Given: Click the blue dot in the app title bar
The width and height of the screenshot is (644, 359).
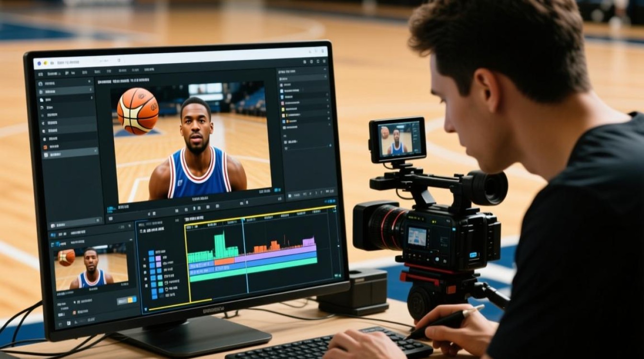Looking at the screenshot, I should pyautogui.click(x=39, y=63).
